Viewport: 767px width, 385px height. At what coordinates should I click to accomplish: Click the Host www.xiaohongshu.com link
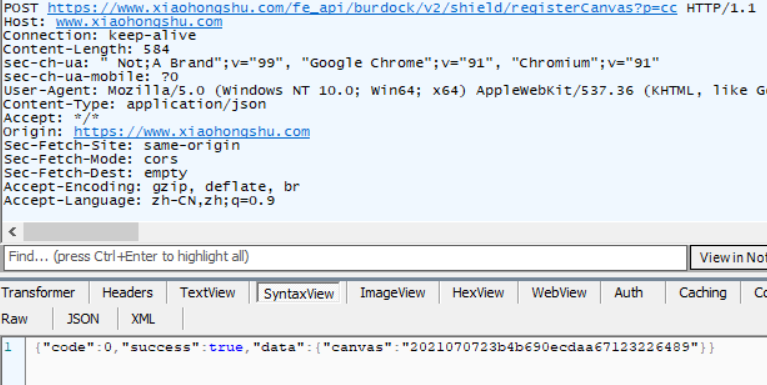tap(139, 22)
